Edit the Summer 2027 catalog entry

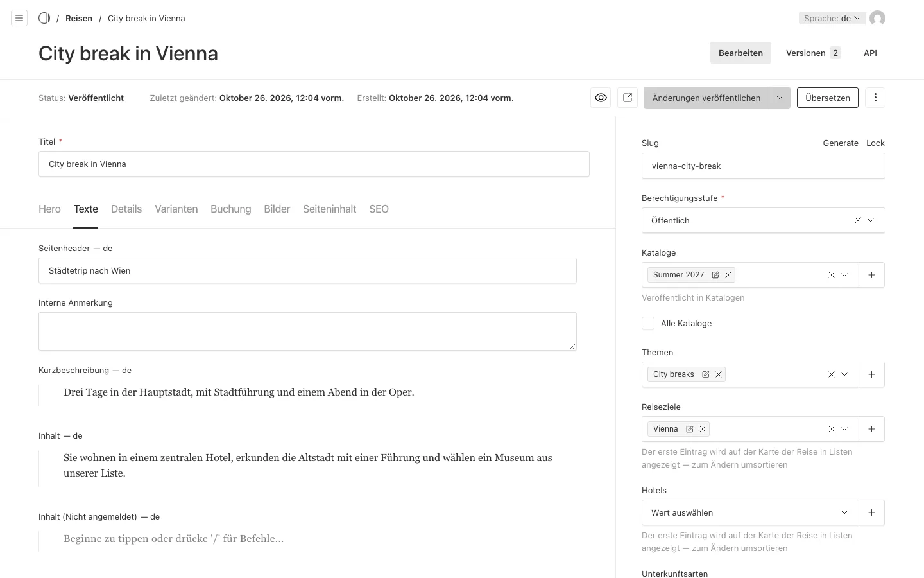[x=715, y=275]
